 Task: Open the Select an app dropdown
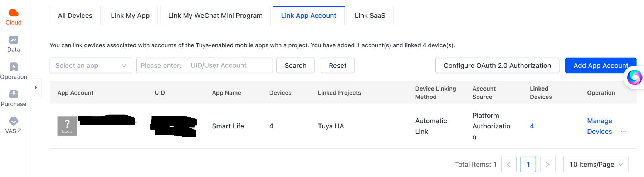point(91,65)
